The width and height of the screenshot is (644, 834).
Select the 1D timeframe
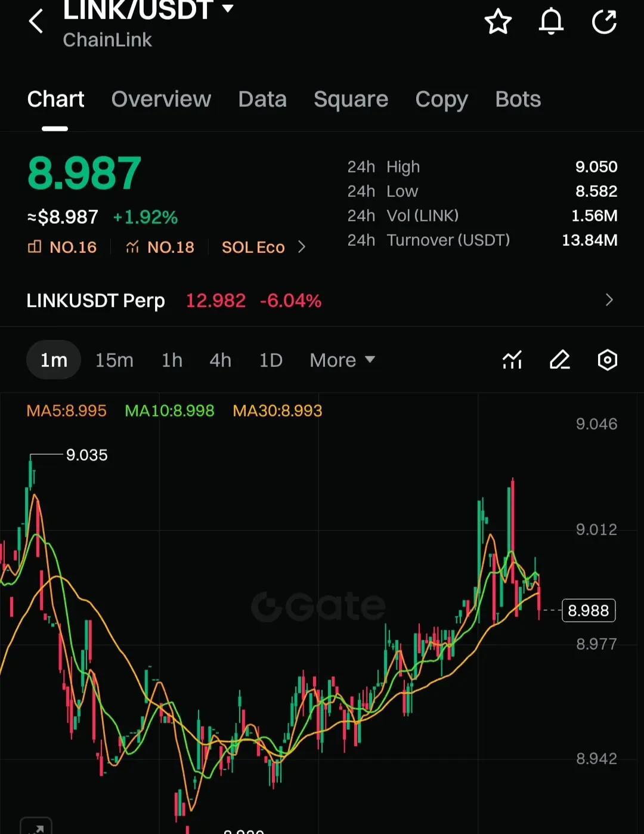tap(271, 360)
